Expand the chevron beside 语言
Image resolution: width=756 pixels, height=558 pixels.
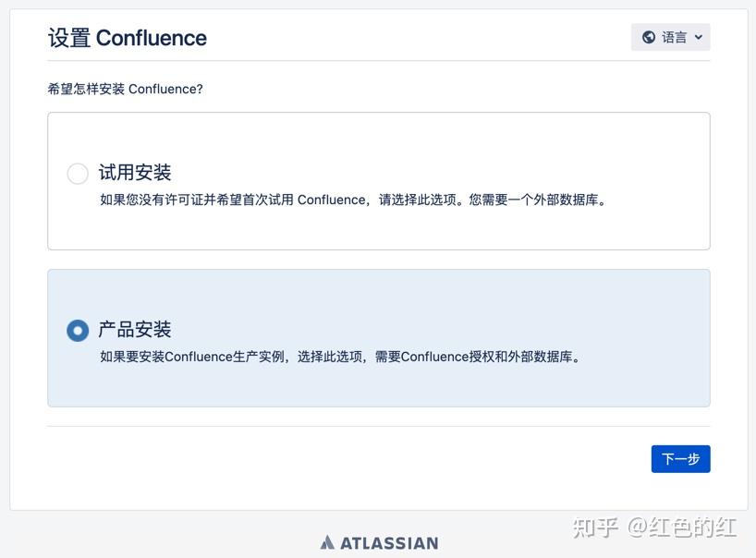tap(699, 37)
